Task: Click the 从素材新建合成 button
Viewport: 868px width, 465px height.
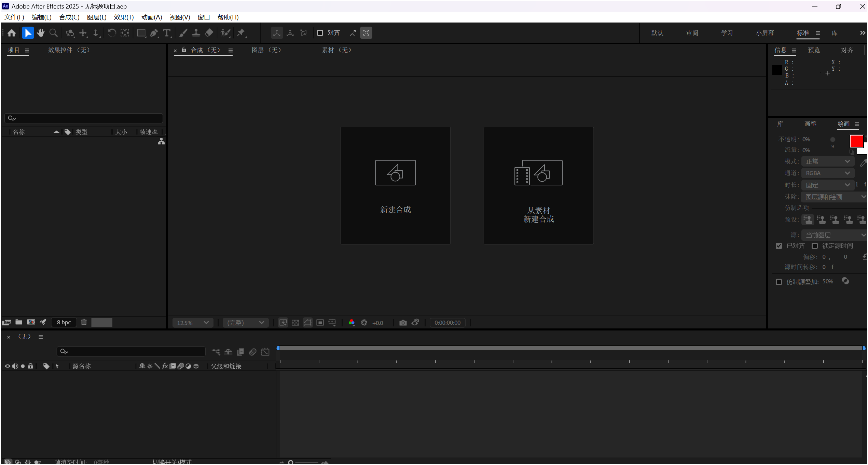Action: pyautogui.click(x=538, y=185)
